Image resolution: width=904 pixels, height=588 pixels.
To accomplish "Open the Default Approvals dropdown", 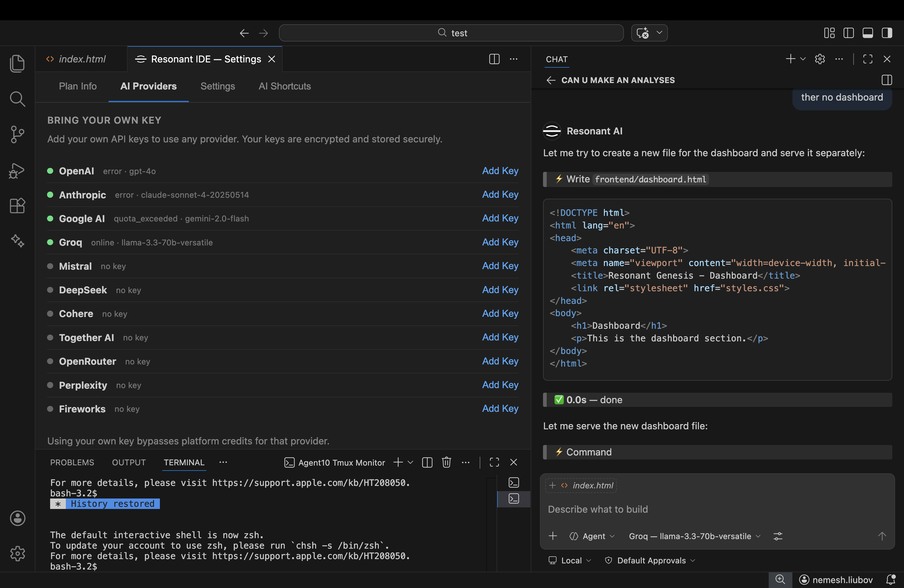I will coord(650,560).
